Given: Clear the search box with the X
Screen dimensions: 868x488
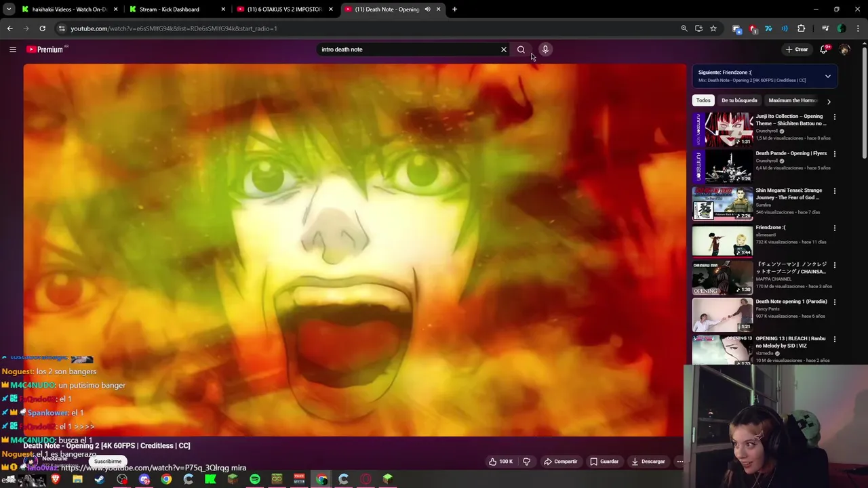Looking at the screenshot, I should click(x=504, y=49).
